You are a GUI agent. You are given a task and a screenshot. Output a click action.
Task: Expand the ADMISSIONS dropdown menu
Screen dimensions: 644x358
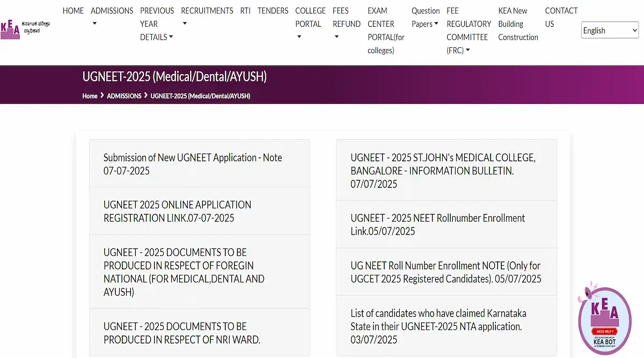[112, 17]
